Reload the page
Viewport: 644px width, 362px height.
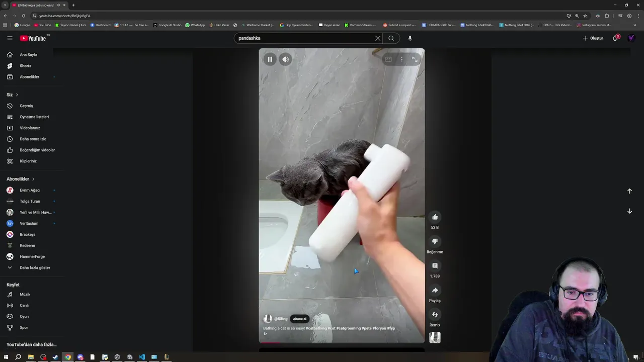pyautogui.click(x=23, y=16)
